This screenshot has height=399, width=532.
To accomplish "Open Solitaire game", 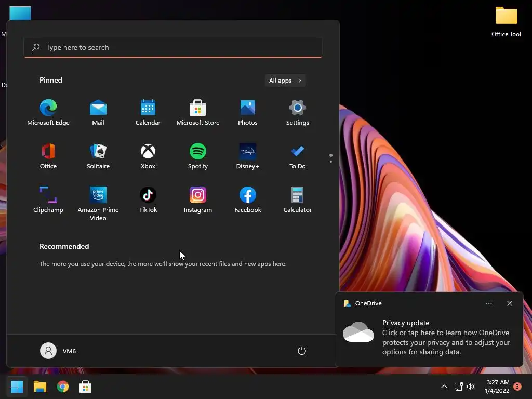I will coord(98,156).
